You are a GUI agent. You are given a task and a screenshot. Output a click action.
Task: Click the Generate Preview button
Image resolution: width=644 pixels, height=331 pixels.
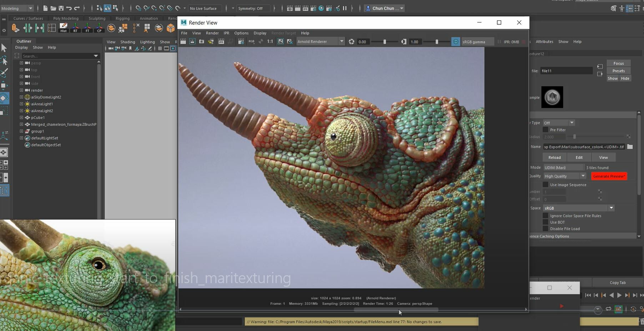[x=609, y=176]
